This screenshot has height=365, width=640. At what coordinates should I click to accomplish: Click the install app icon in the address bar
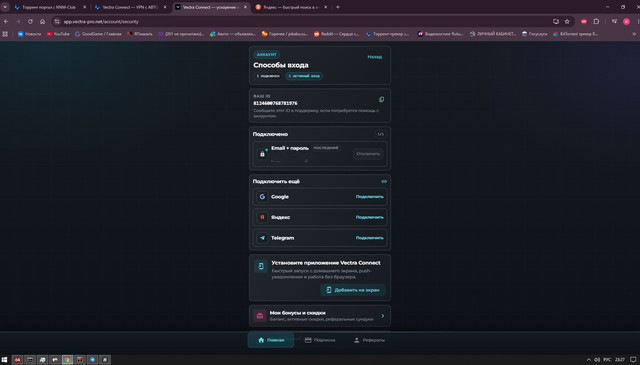[x=556, y=22]
